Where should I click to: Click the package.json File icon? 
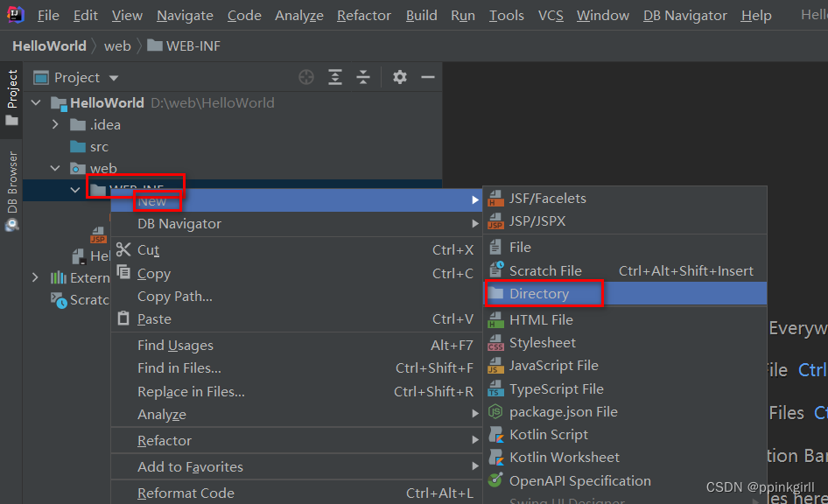(495, 411)
